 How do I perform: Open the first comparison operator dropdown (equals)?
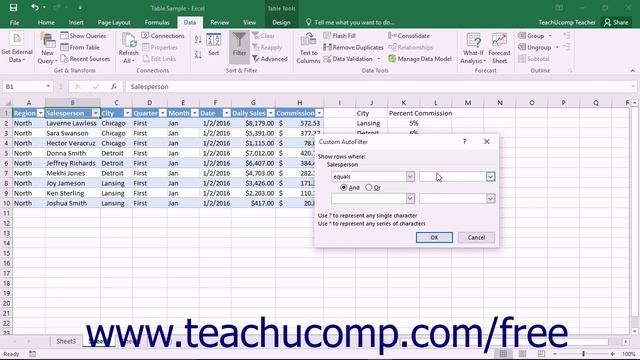[x=410, y=176]
